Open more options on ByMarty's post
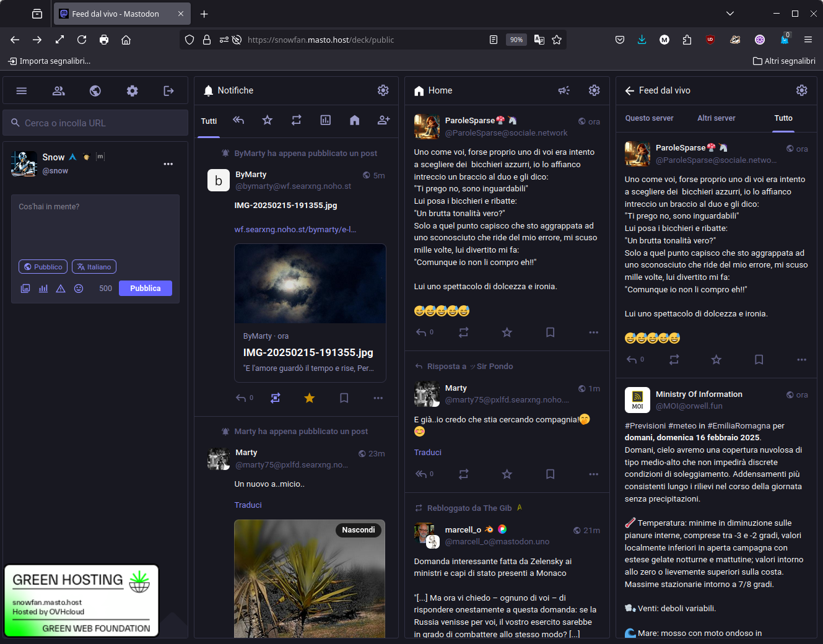This screenshot has height=644, width=823. click(378, 398)
